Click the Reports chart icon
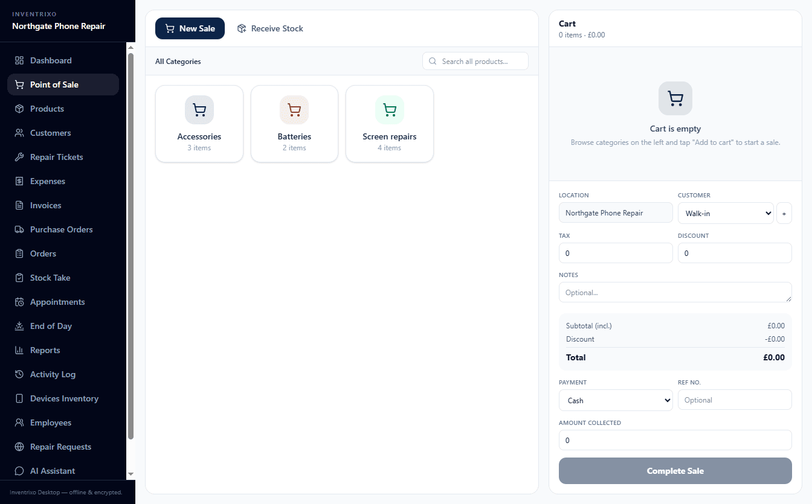Image resolution: width=812 pixels, height=504 pixels. point(19,350)
